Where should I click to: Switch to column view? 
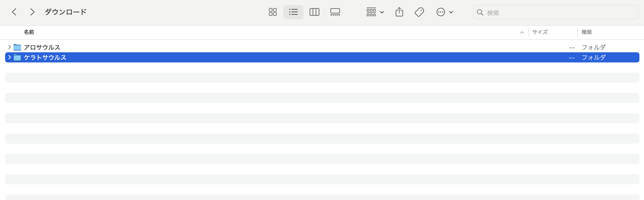[314, 12]
